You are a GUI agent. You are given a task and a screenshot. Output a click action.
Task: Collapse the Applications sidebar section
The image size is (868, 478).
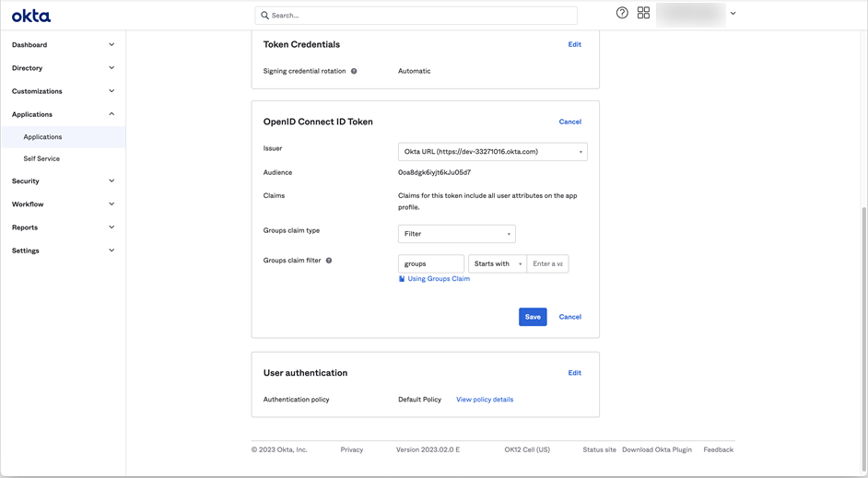[x=63, y=114]
